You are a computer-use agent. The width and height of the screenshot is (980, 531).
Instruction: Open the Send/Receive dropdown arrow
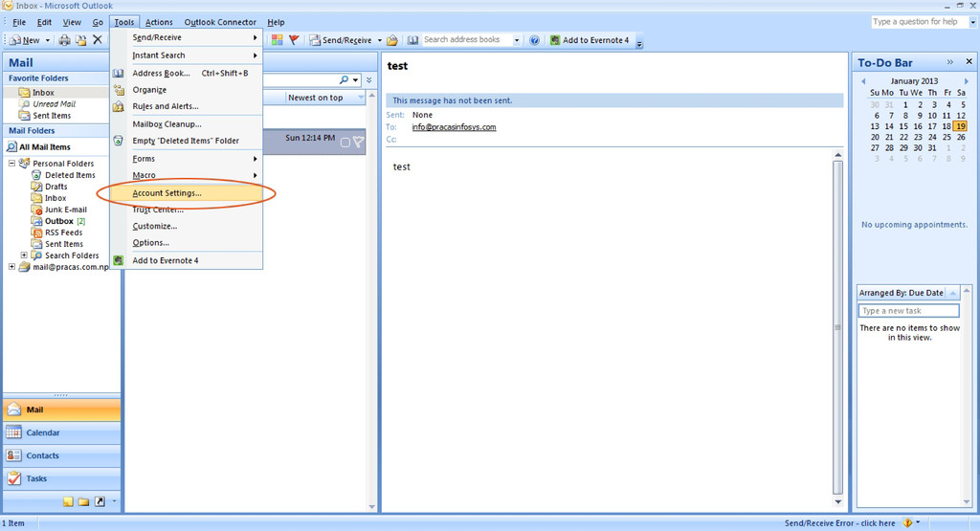[x=379, y=40]
